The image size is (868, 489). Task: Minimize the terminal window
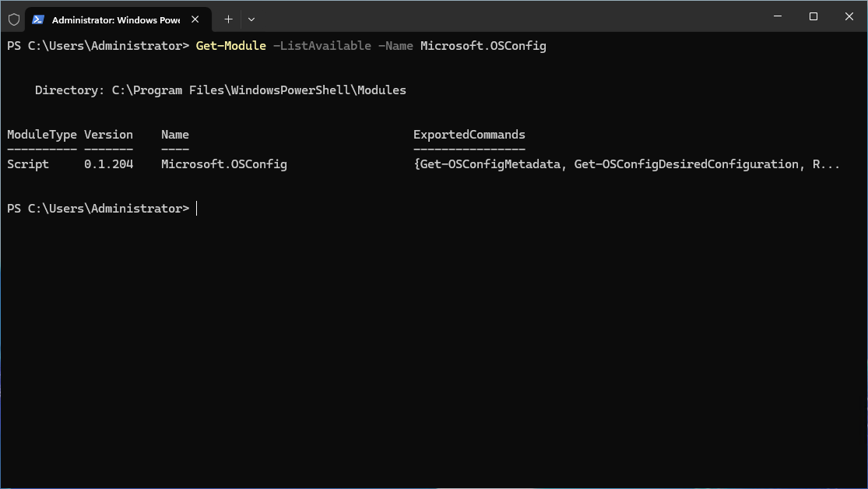point(778,16)
